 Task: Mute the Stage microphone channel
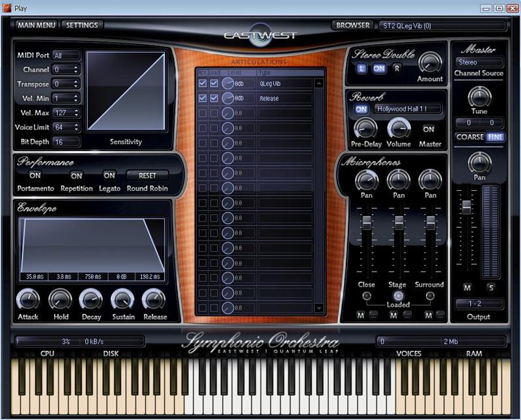(393, 315)
